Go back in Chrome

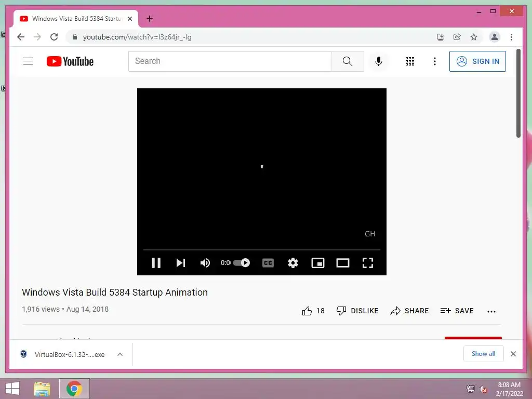[x=21, y=37]
